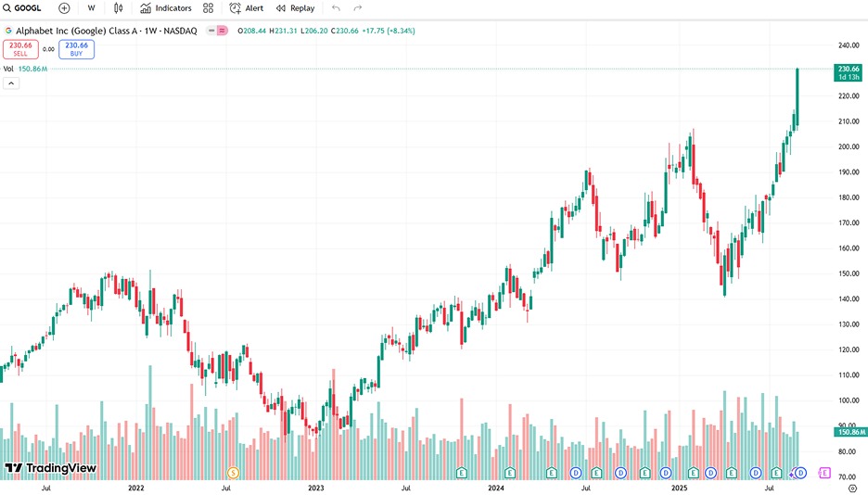Click the 0.00 spread value between Sell and Buy
868x495 pixels.
[x=49, y=49]
